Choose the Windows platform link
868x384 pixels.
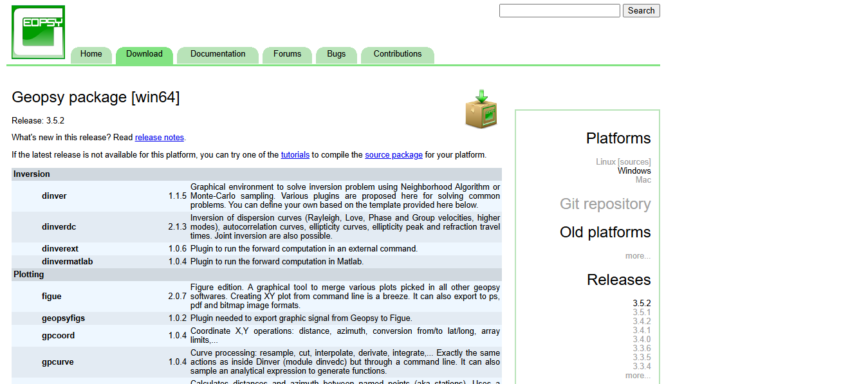634,171
